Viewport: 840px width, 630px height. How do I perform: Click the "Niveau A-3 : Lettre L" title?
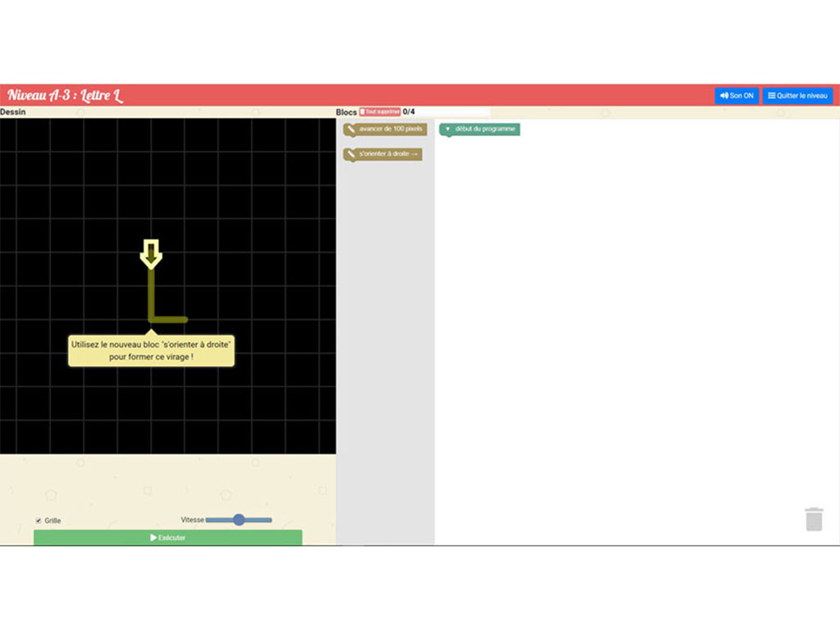point(66,96)
